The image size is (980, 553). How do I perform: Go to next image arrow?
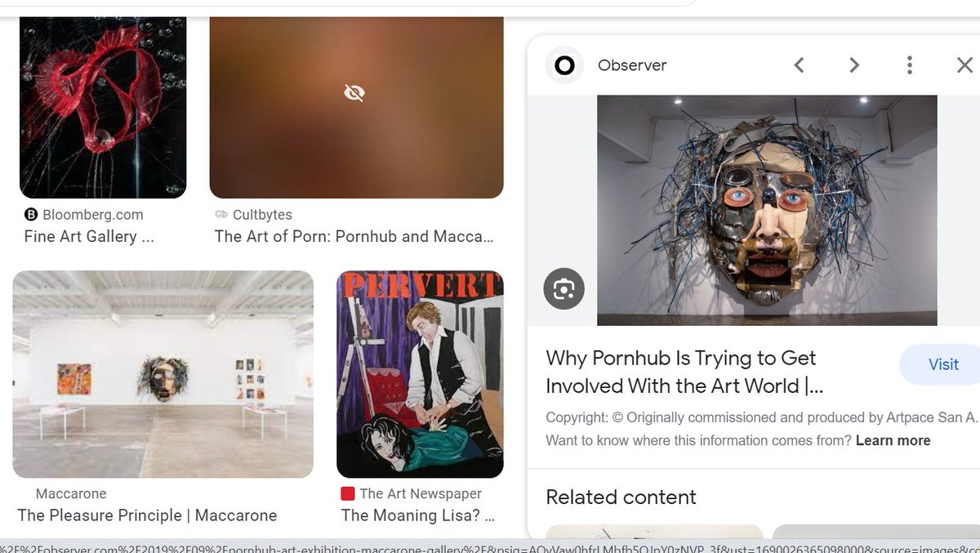pos(854,65)
